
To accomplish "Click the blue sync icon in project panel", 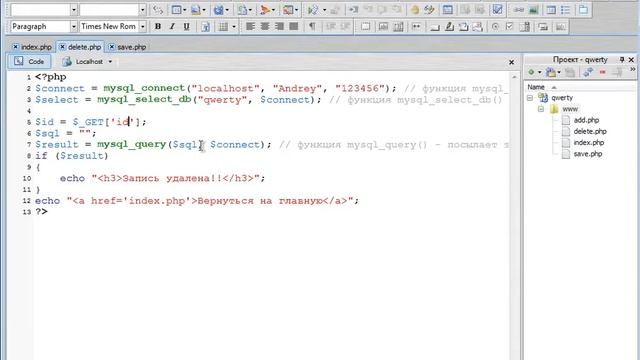I will 588,72.
